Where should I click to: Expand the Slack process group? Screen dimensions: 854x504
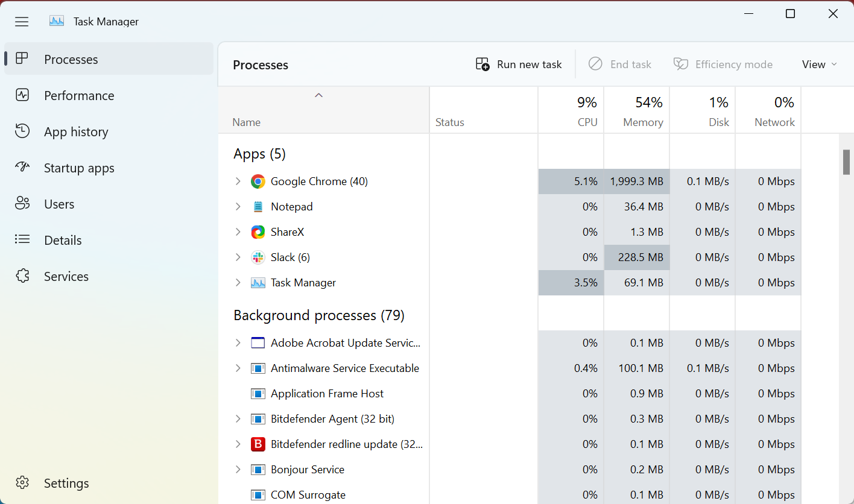click(x=238, y=257)
